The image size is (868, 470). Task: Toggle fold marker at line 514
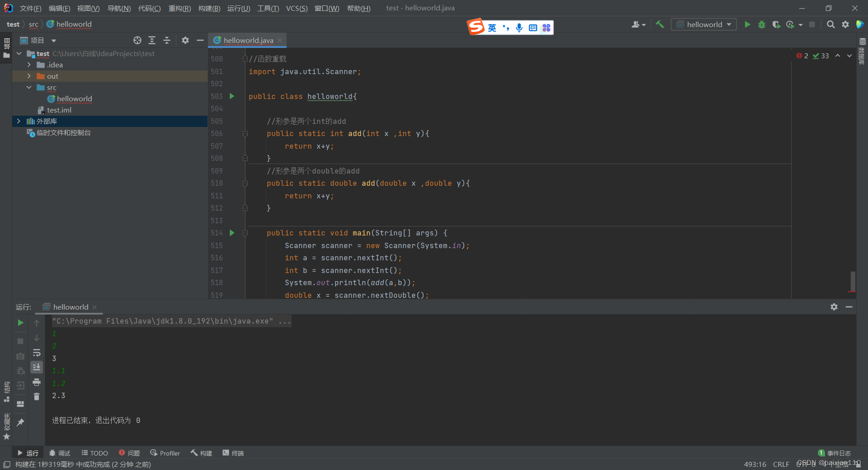pos(245,233)
